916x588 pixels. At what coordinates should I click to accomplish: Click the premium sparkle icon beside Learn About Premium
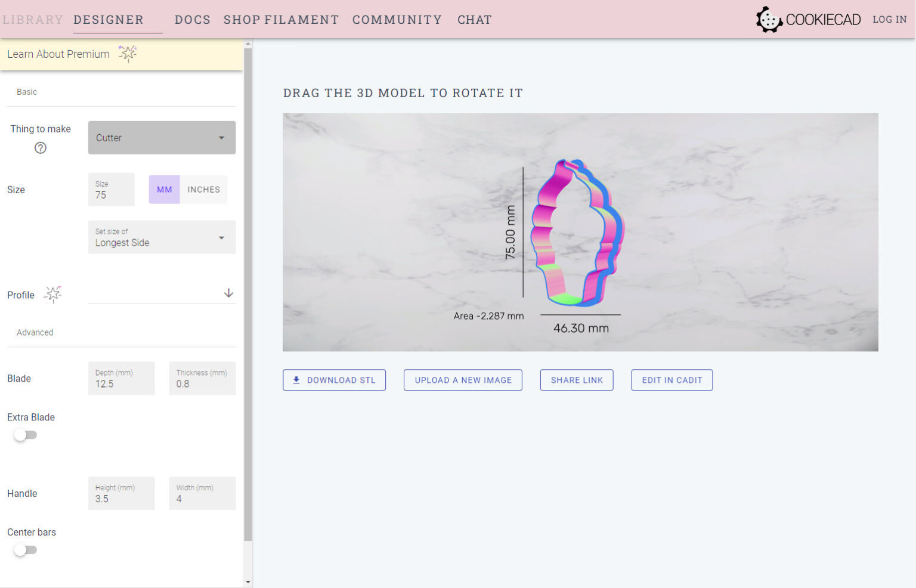[x=127, y=54]
